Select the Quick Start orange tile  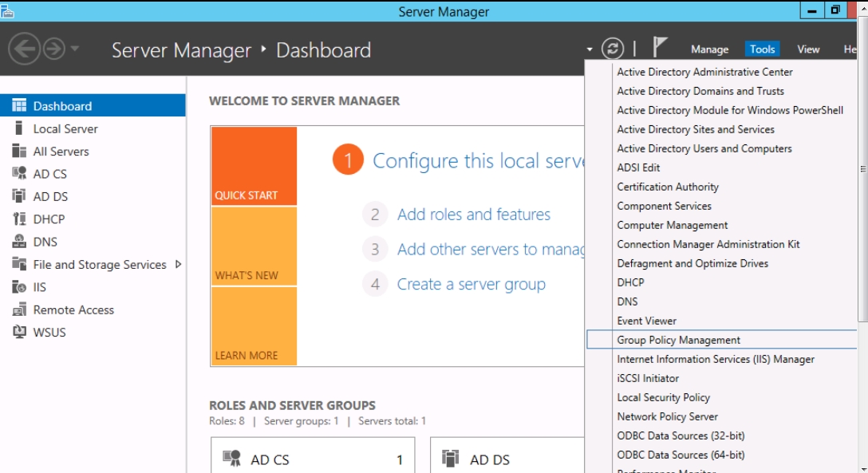click(254, 166)
